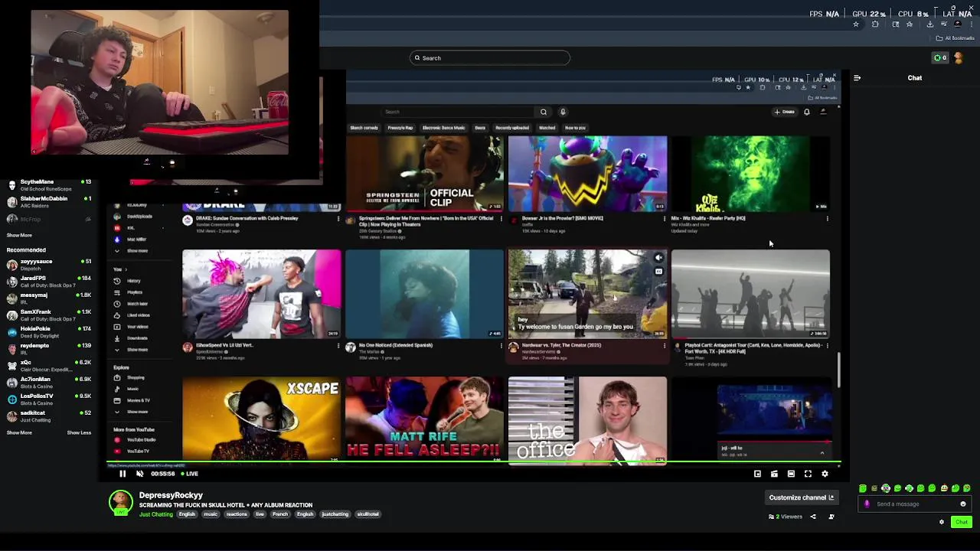The height and width of the screenshot is (551, 980).
Task: Pause the live stream playback
Action: (x=122, y=474)
